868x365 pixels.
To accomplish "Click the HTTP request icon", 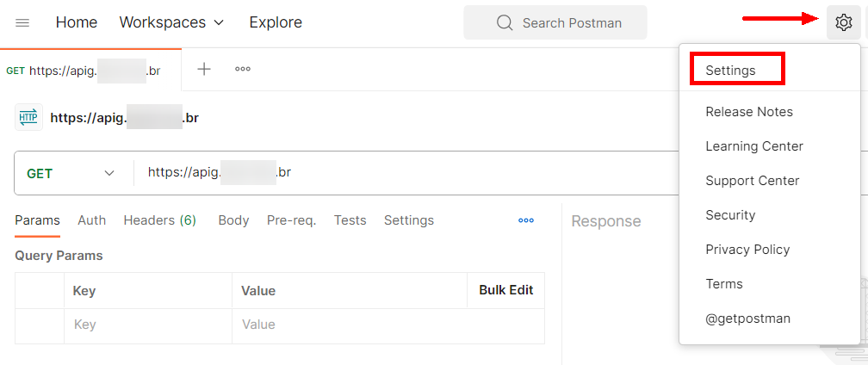I will coord(28,117).
